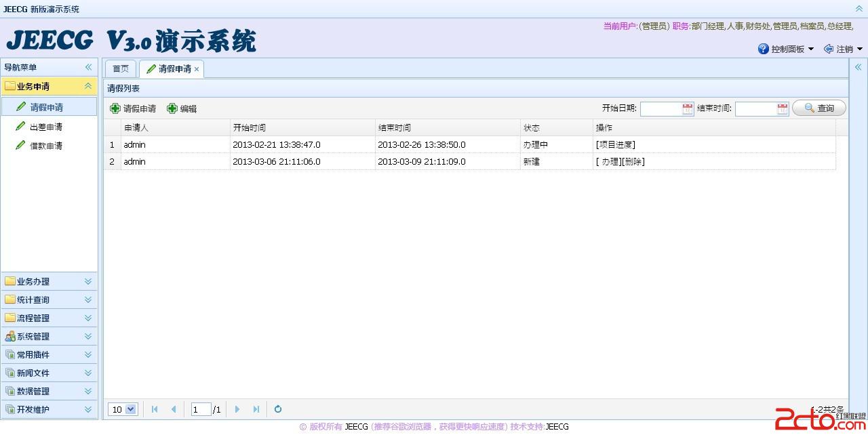Click the page number input box
Image resolution: width=868 pixels, height=437 pixels.
[x=201, y=409]
